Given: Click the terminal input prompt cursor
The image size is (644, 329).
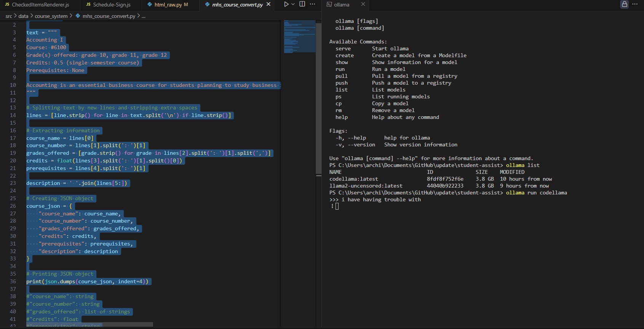Looking at the screenshot, I should [x=337, y=206].
